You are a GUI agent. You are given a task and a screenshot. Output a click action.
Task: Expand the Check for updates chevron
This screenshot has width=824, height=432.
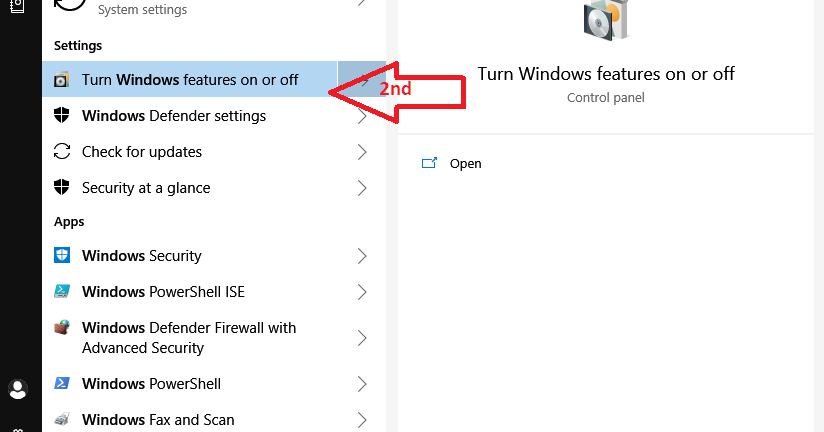click(362, 152)
